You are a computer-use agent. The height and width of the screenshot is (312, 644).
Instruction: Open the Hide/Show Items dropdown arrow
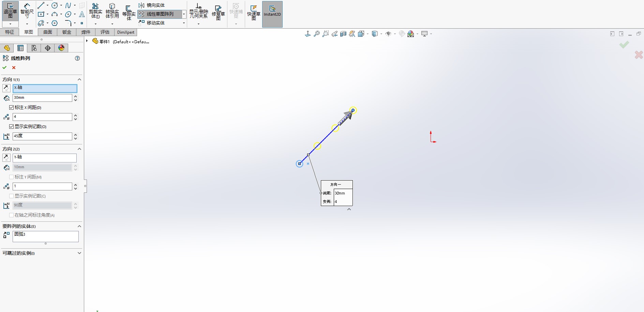pyautogui.click(x=395, y=34)
